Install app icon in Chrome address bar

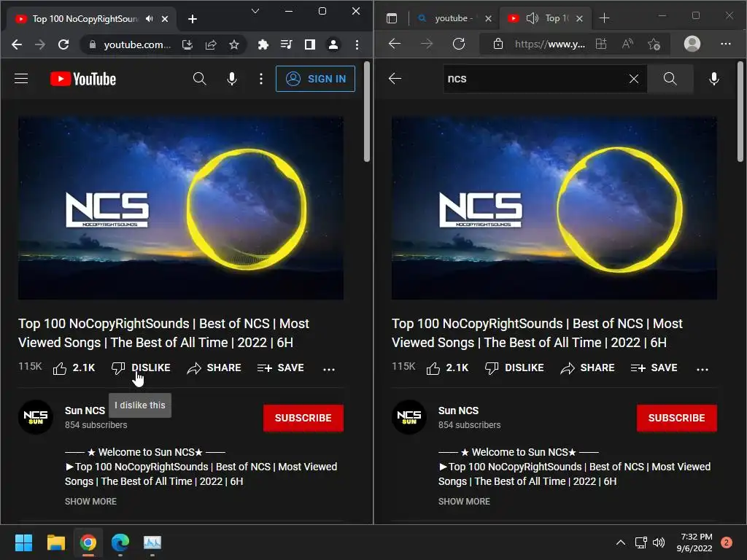[187, 44]
